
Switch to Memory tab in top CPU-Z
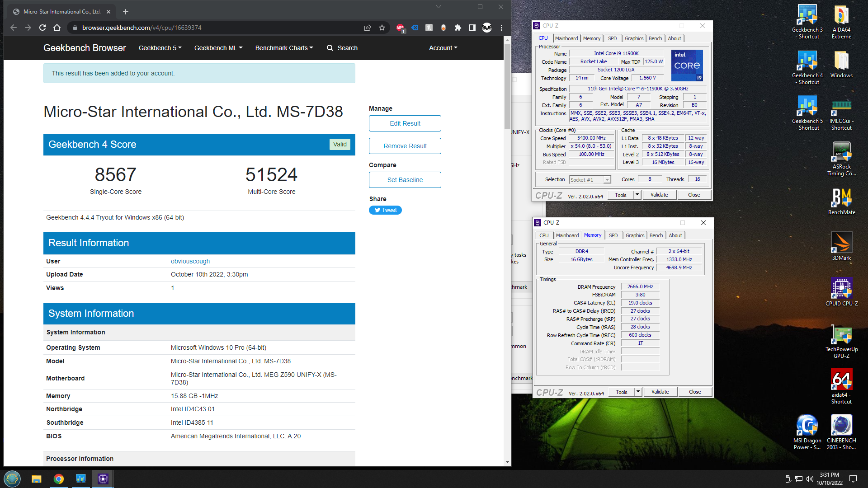(592, 38)
